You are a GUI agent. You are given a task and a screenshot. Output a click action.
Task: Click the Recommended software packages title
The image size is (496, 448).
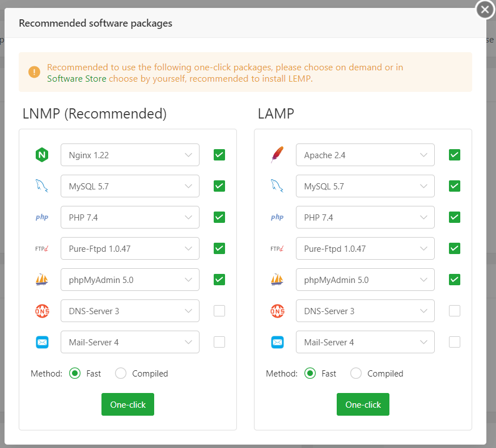(96, 23)
